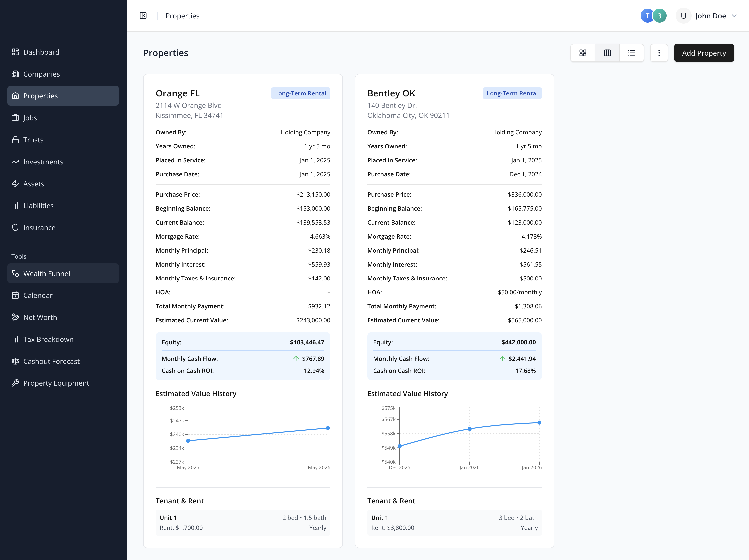This screenshot has width=749, height=560.
Task: Click Orange FL chart May 2026 data point
Action: tap(328, 428)
